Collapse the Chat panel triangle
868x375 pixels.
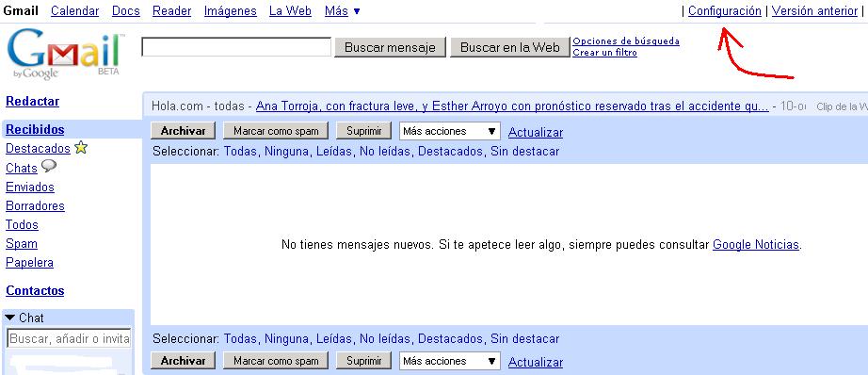(x=10, y=318)
